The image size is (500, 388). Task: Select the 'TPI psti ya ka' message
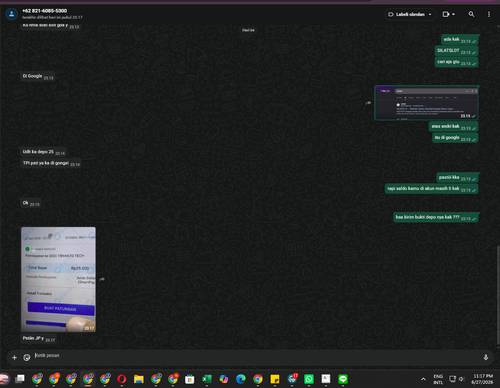point(51,163)
